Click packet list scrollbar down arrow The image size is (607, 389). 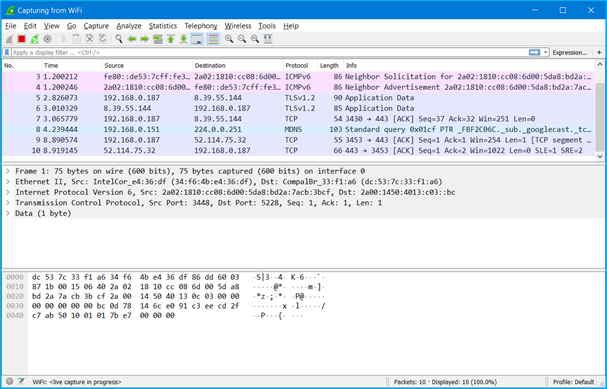click(x=600, y=156)
